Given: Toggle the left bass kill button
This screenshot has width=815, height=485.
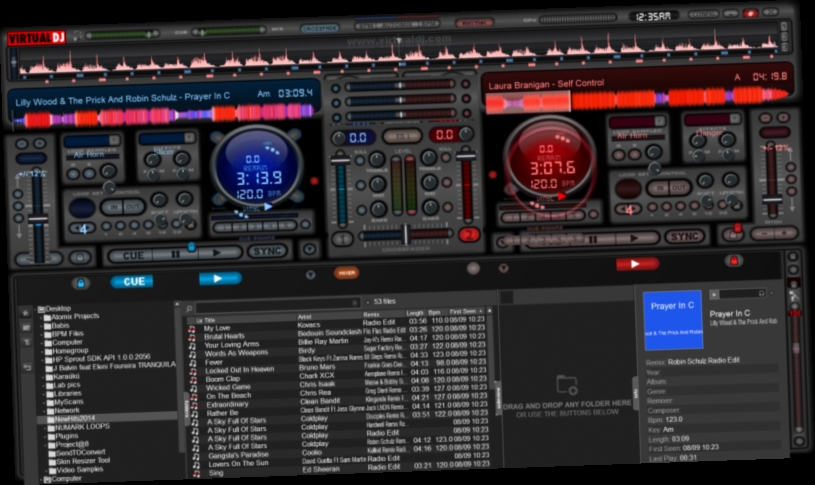Looking at the screenshot, I should click(361, 210).
